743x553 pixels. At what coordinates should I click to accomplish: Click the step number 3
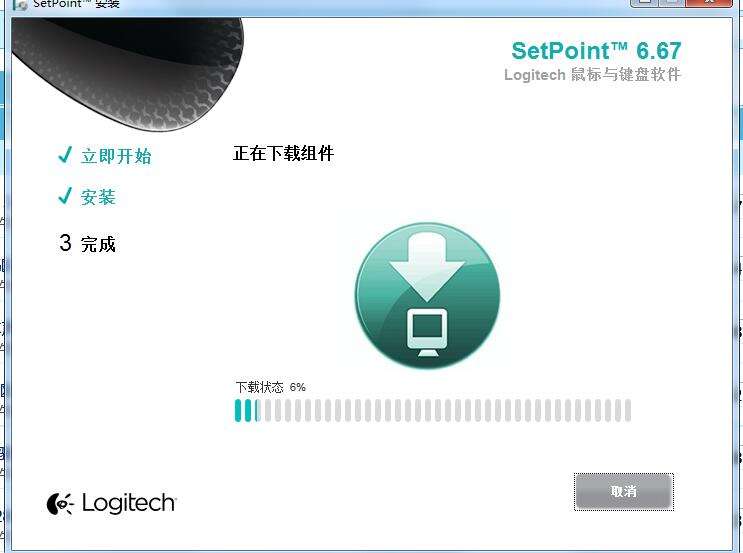[65, 243]
